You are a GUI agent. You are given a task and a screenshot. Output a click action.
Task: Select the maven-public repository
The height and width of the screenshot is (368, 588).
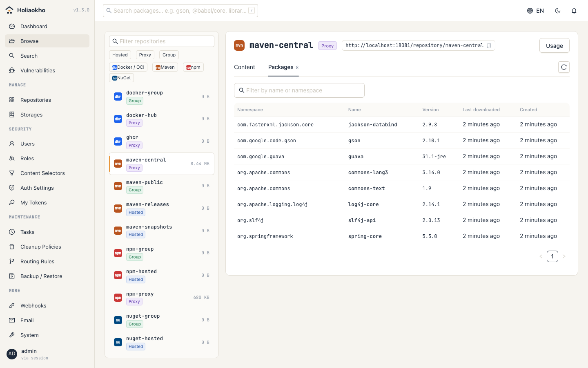(162, 186)
